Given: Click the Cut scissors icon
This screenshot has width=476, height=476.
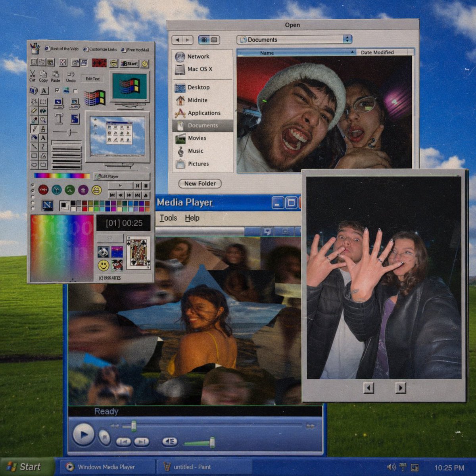Looking at the screenshot, I should [33, 73].
